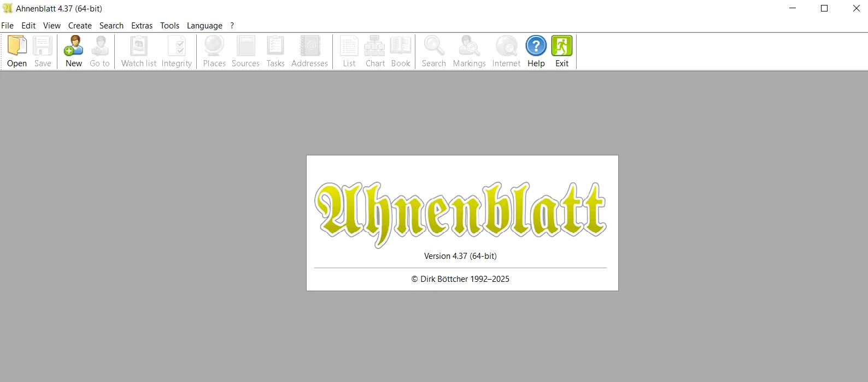Create a new family with New icon
868x382 pixels.
pyautogui.click(x=74, y=51)
